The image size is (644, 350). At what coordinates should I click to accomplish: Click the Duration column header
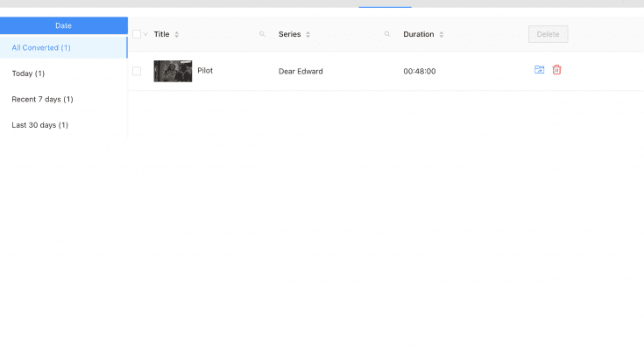[x=419, y=34]
